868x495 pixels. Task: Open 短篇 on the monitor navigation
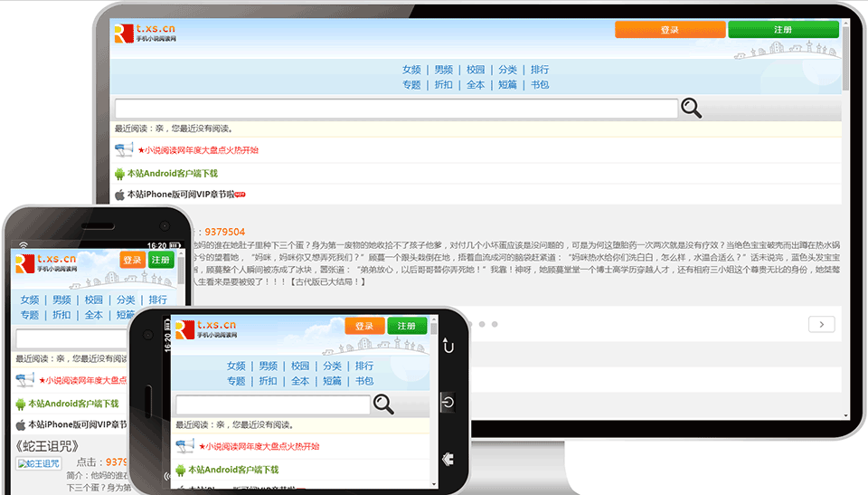coord(507,85)
